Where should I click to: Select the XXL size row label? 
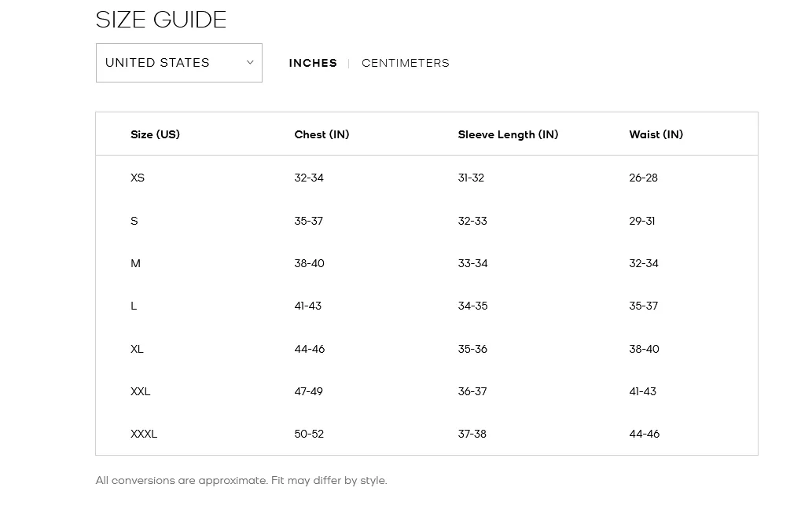pos(141,391)
